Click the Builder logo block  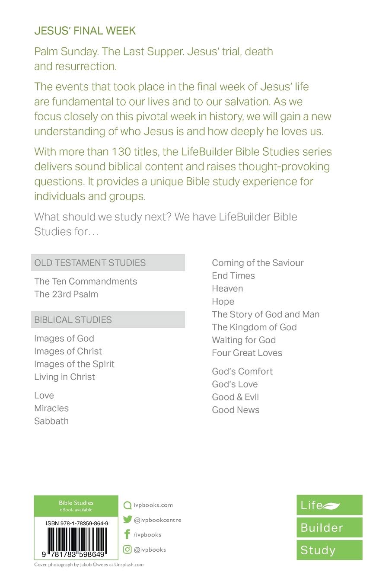329,527
